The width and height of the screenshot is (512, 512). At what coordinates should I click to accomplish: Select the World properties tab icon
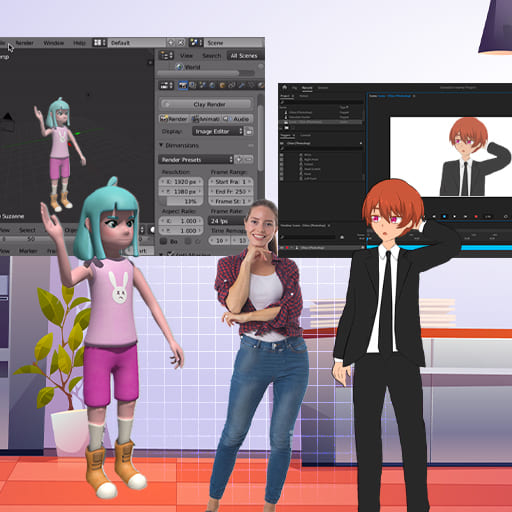212,85
